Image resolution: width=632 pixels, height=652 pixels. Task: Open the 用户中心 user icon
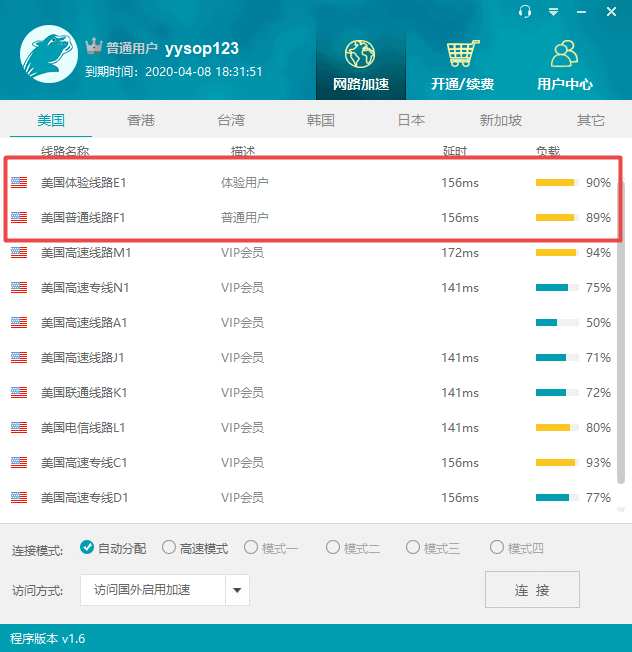coord(565,54)
